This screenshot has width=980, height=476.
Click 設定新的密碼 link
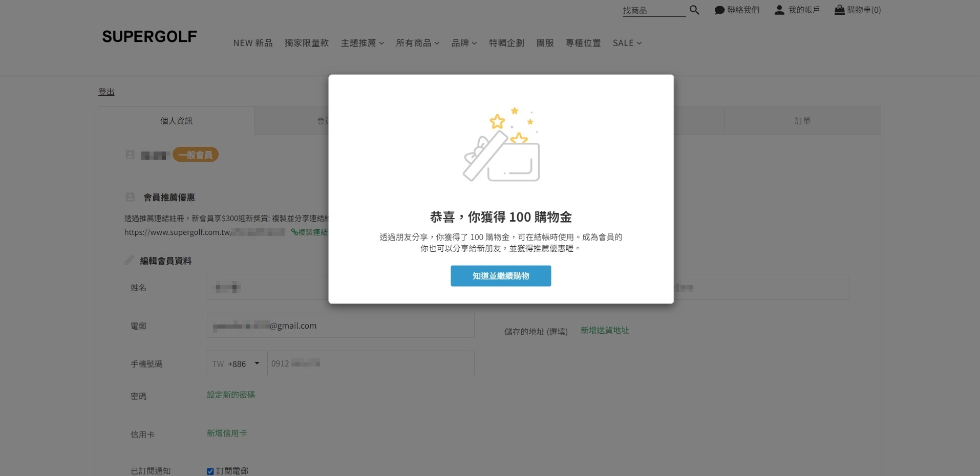[x=231, y=395]
